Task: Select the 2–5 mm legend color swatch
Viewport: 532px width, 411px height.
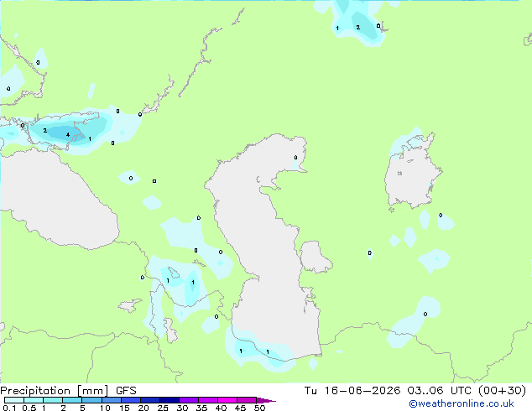Action: point(72,400)
